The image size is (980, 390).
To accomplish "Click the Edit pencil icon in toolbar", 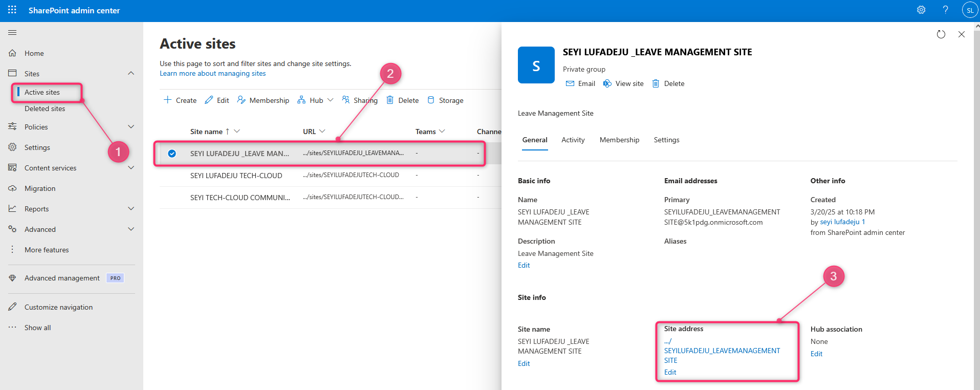I will pos(209,100).
